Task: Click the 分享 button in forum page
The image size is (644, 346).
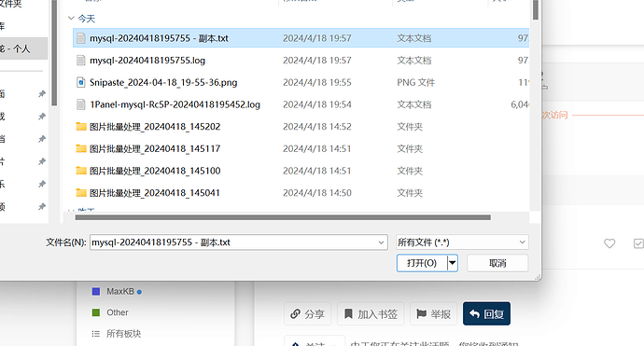Action: pyautogui.click(x=308, y=314)
